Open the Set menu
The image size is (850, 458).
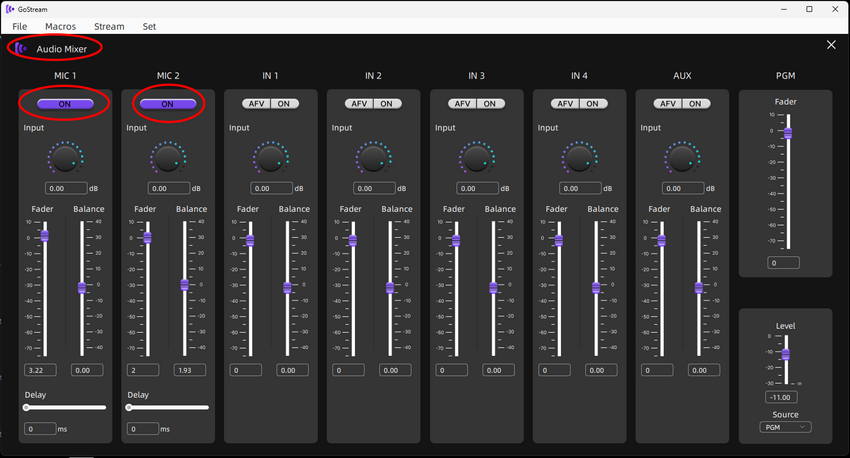pos(149,27)
